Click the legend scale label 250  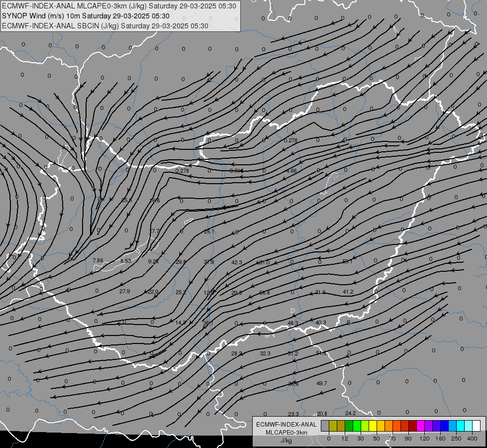click(x=456, y=439)
